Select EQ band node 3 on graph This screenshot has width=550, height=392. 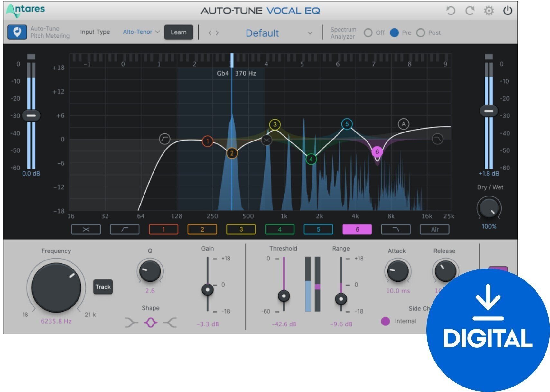point(275,124)
